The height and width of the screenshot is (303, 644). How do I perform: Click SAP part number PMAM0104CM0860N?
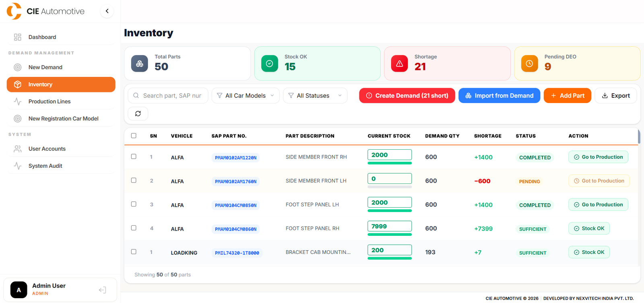click(x=235, y=229)
